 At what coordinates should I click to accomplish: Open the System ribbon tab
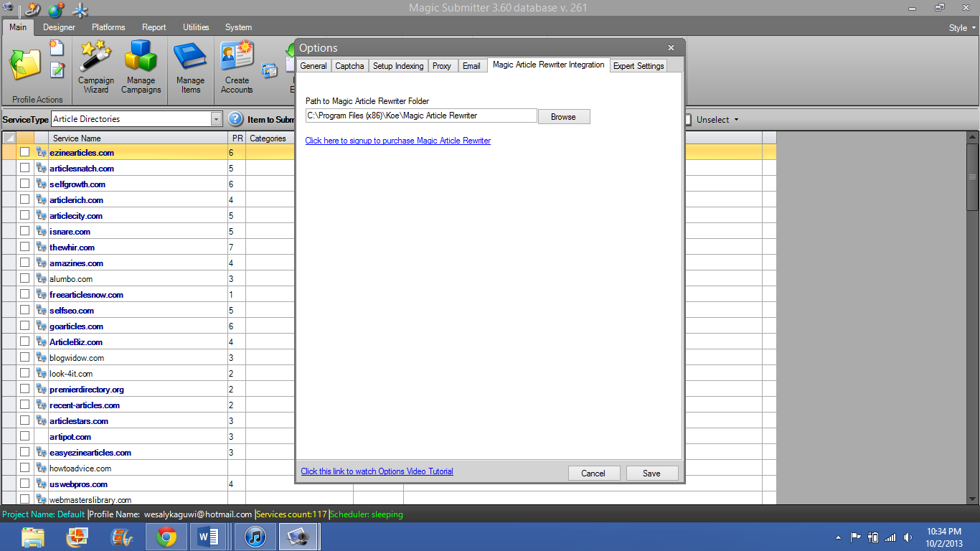[x=238, y=27]
